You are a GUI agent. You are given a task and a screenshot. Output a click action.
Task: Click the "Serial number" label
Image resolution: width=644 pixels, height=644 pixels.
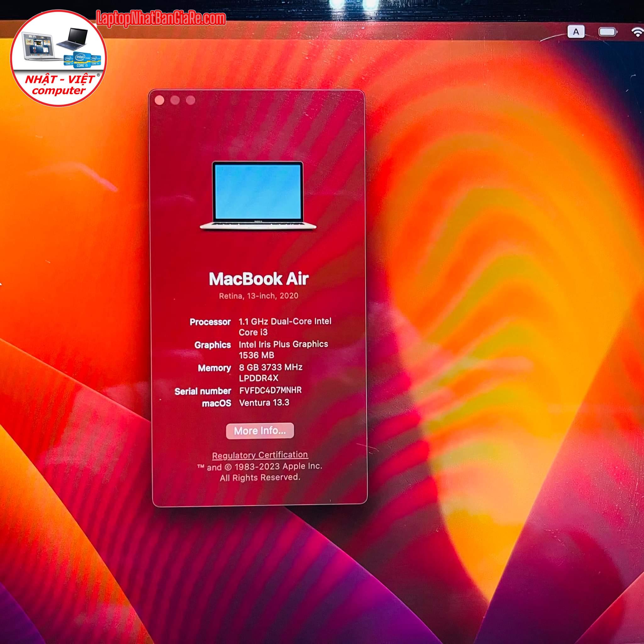(203, 391)
